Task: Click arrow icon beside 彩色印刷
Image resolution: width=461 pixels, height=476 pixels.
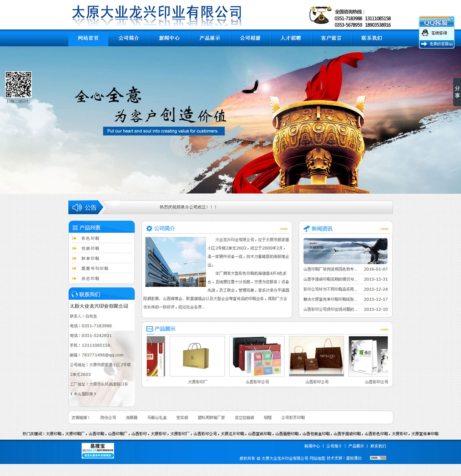Action: coord(74,239)
